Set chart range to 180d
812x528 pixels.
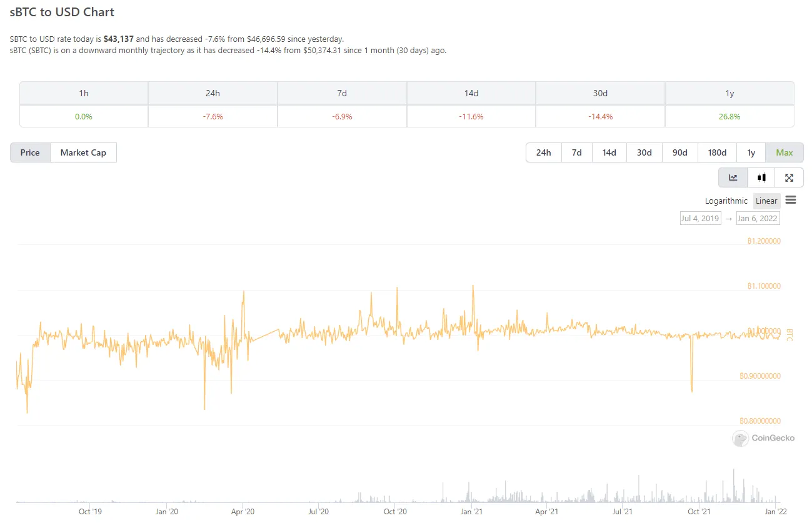(x=717, y=152)
